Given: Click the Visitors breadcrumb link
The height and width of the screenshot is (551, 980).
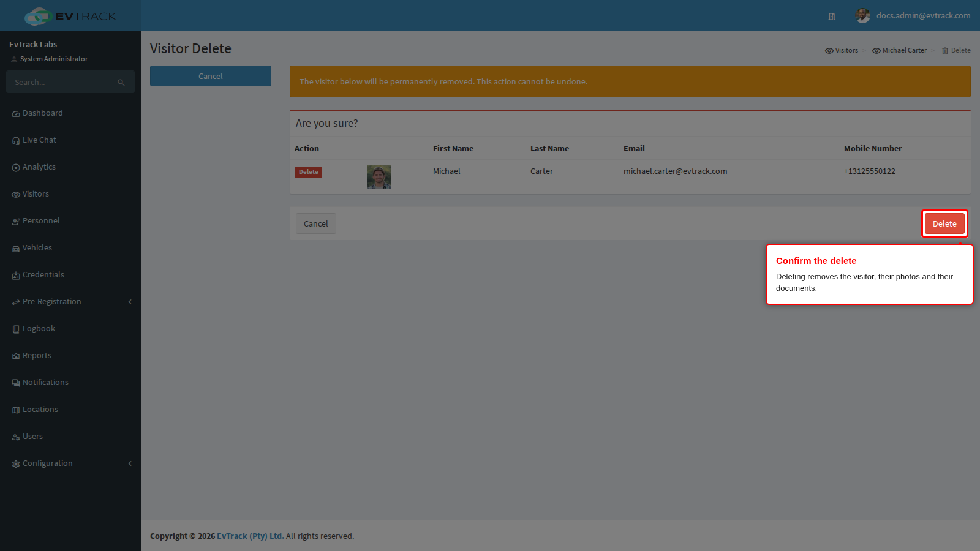Looking at the screenshot, I should point(846,51).
